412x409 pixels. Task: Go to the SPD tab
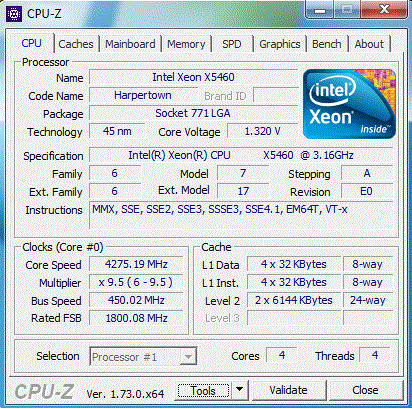pyautogui.click(x=232, y=44)
